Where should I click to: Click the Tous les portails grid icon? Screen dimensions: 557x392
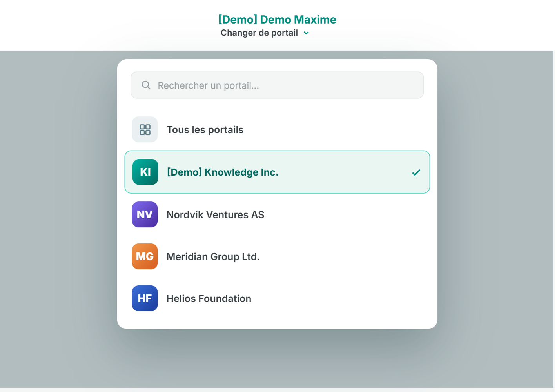[145, 129]
